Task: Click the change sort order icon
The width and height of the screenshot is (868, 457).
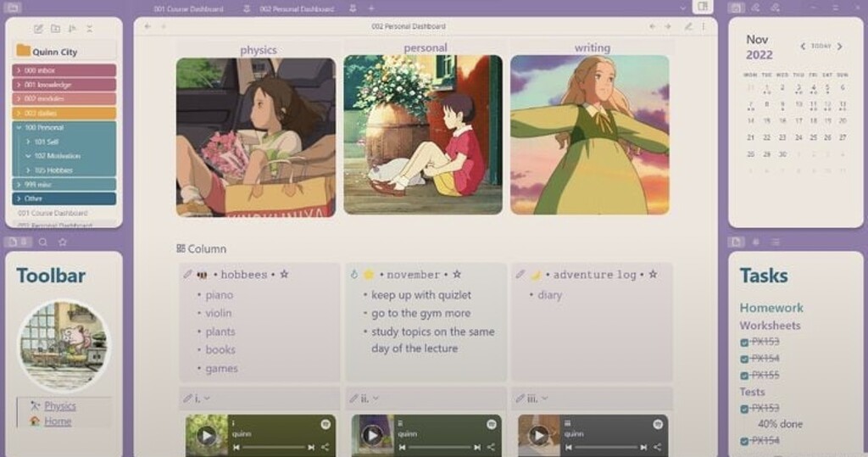Action: click(x=72, y=29)
